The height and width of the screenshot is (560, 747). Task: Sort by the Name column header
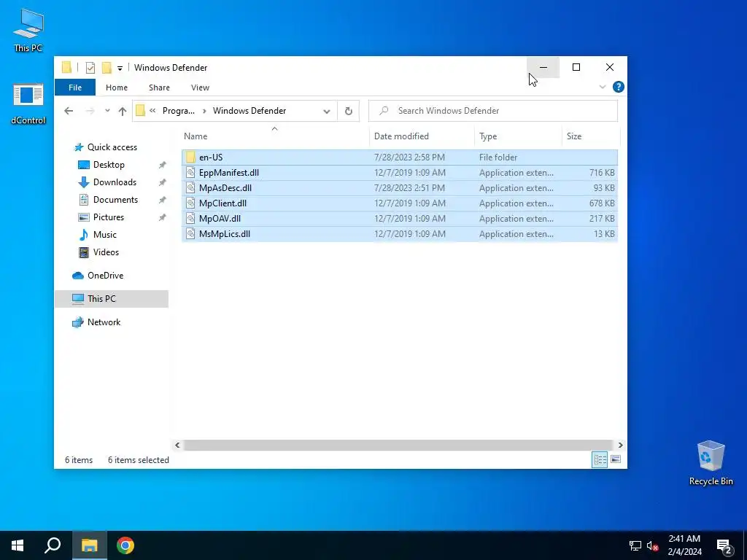coord(196,136)
